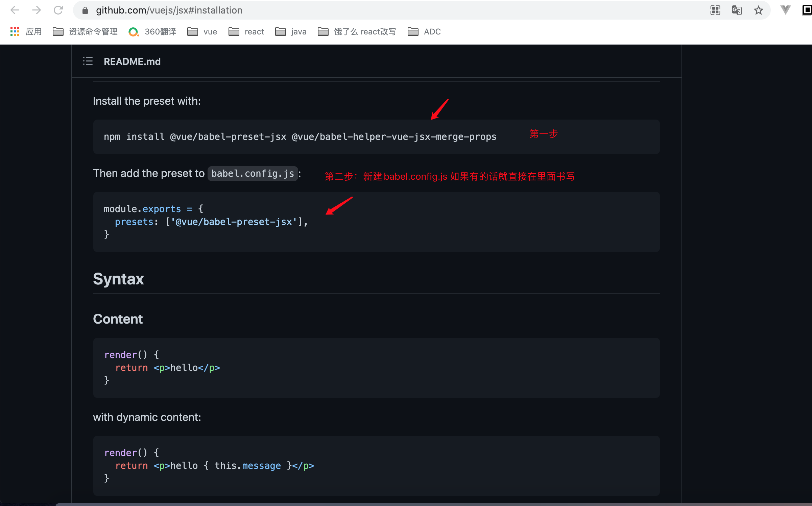Open the 饿了么 react改写 bookmark folder
This screenshot has height=506, width=812.
[357, 32]
